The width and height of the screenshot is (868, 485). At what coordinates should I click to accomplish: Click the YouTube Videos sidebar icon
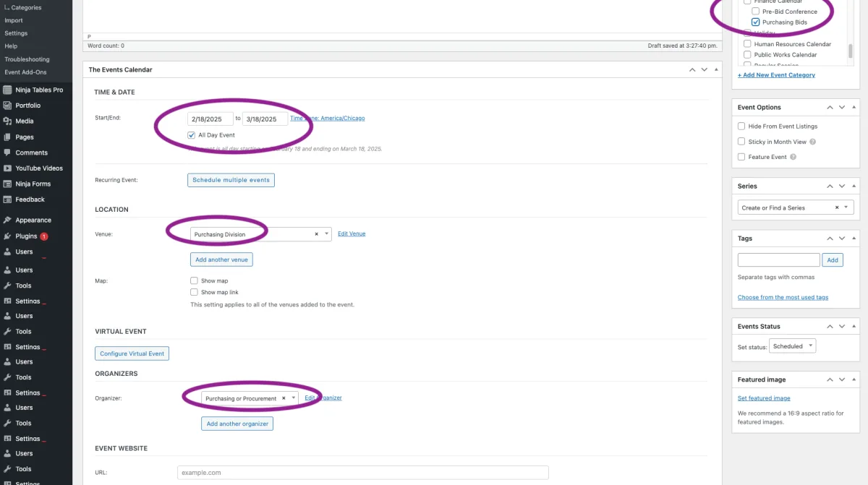click(7, 168)
